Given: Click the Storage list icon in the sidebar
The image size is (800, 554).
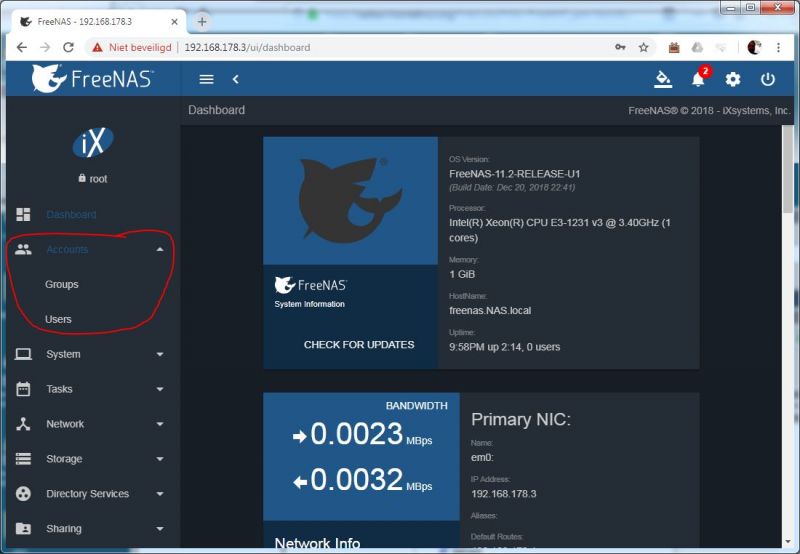Looking at the screenshot, I should tap(23, 459).
